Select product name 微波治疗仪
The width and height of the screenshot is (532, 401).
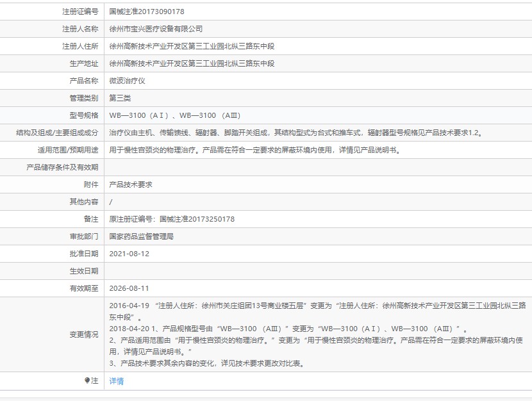click(x=128, y=81)
